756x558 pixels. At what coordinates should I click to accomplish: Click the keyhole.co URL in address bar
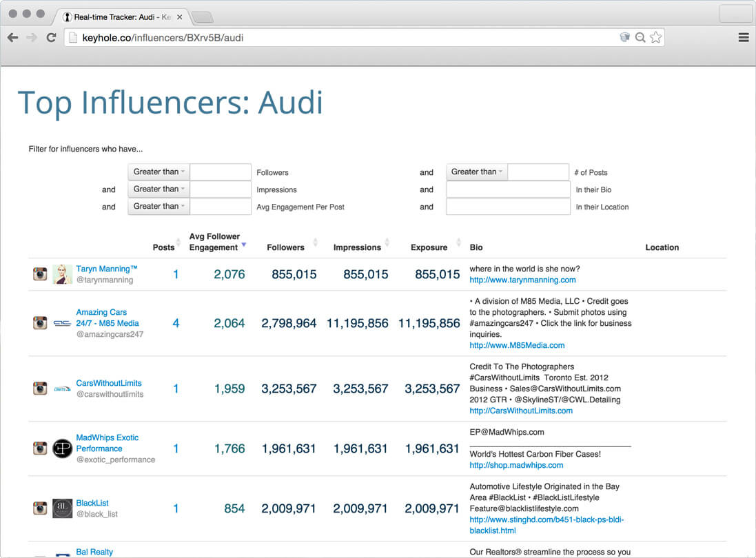(163, 38)
